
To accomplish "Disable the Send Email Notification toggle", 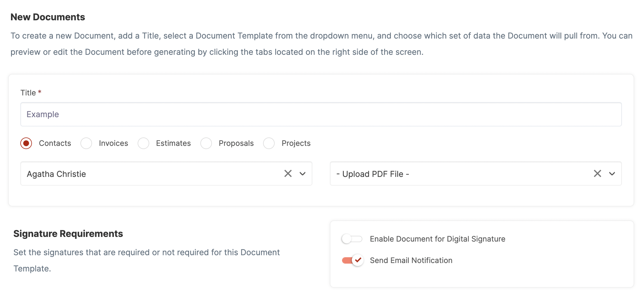I will click(352, 260).
